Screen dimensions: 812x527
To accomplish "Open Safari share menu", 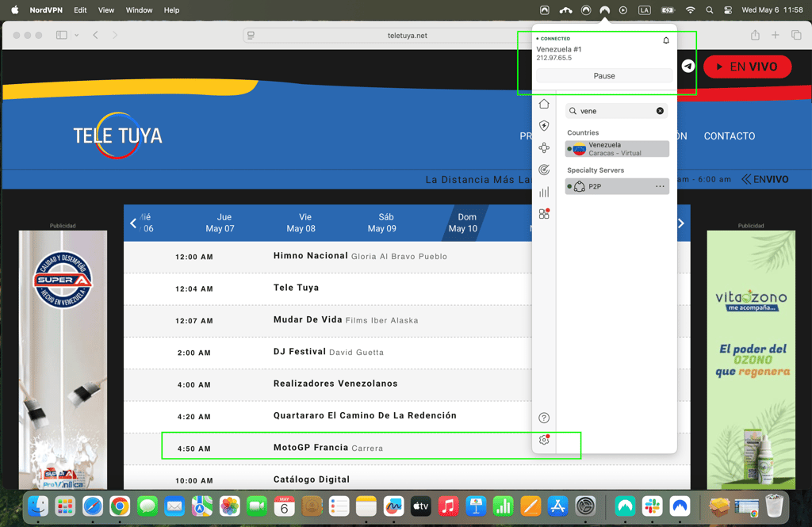I will point(756,35).
